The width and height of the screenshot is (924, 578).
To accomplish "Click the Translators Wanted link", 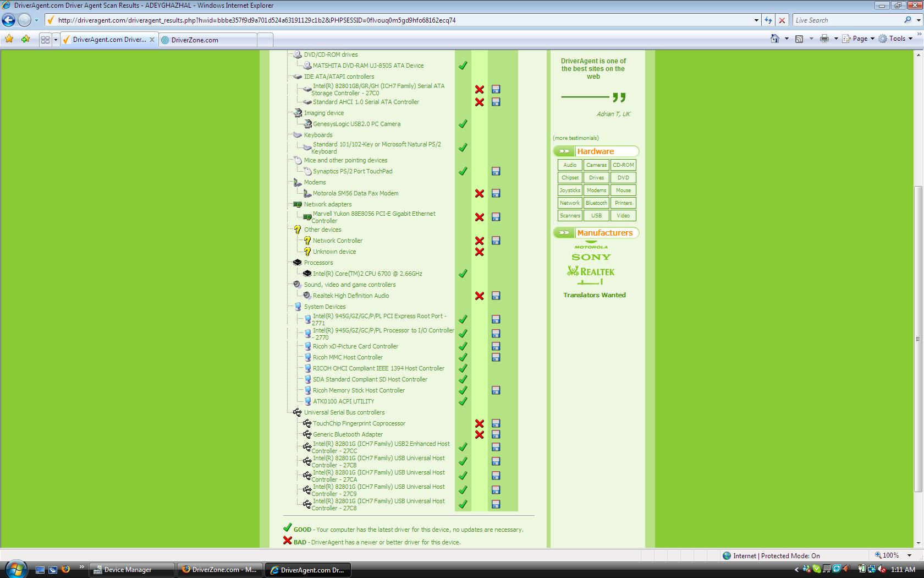I will 594,295.
